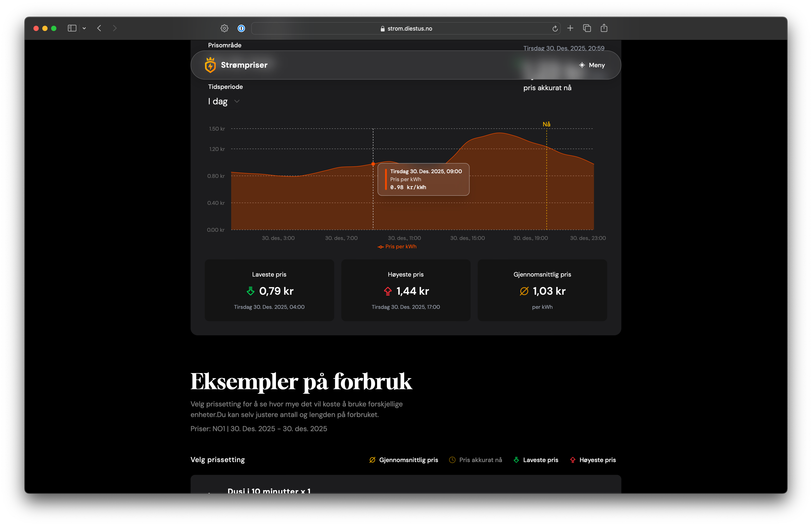Click the Nå marker on the chart

point(546,124)
